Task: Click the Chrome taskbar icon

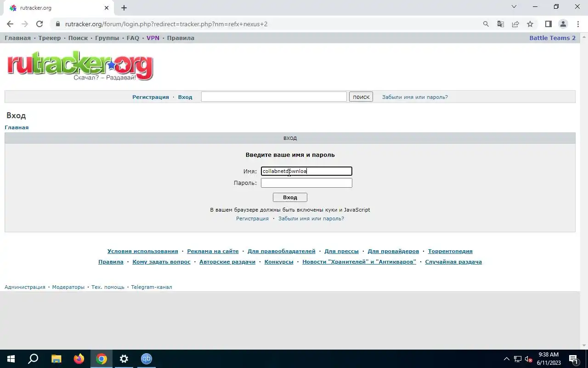Action: [x=102, y=359]
